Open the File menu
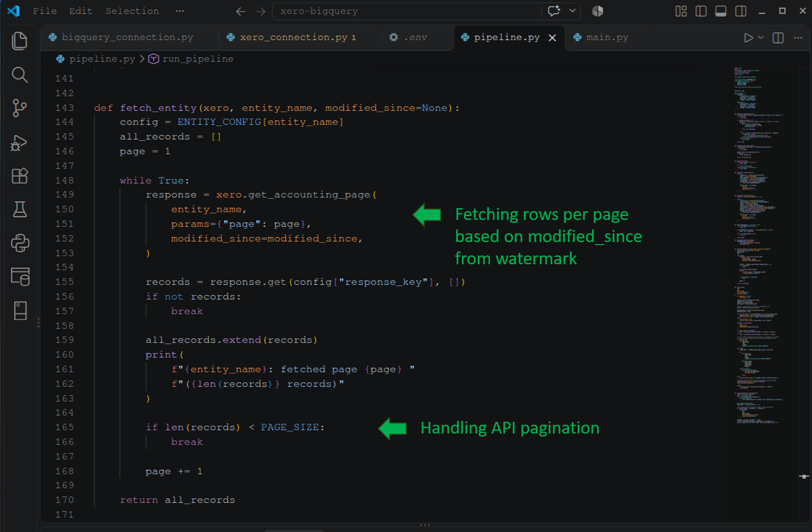The height and width of the screenshot is (532, 812). pos(45,11)
